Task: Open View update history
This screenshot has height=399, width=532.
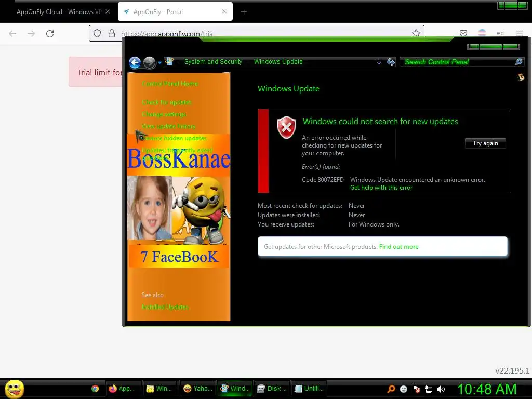Action: [x=169, y=126]
